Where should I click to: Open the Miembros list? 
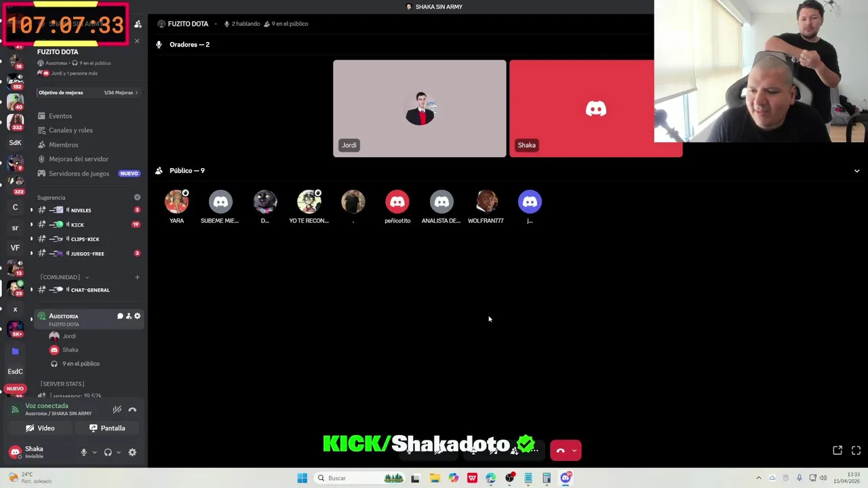[x=88, y=144]
